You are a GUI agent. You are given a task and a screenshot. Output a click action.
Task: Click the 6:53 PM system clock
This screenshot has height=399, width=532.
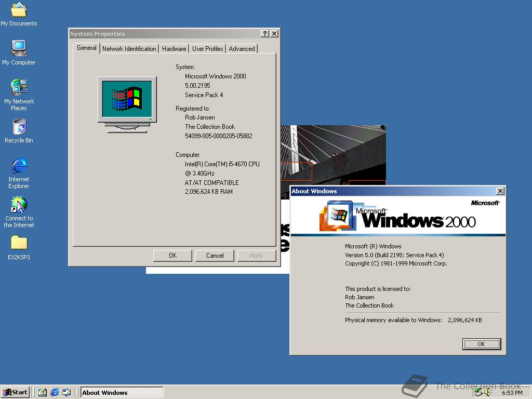[x=512, y=393]
